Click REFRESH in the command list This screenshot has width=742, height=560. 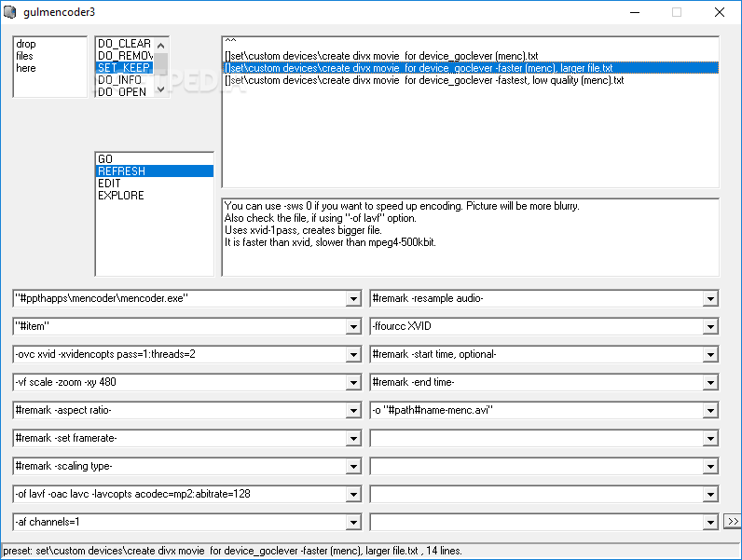coord(154,171)
